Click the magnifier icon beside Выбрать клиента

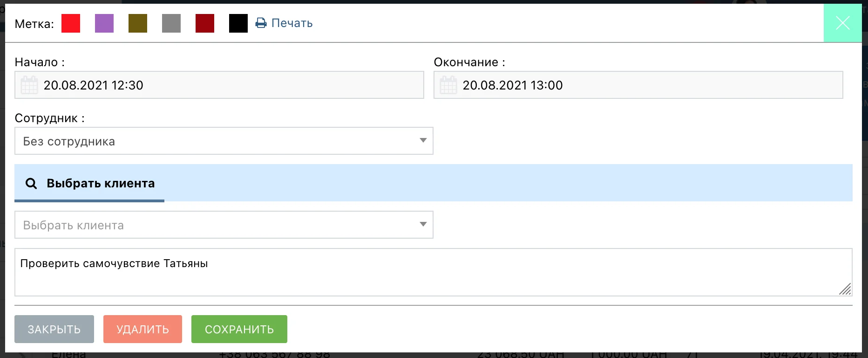coord(31,183)
